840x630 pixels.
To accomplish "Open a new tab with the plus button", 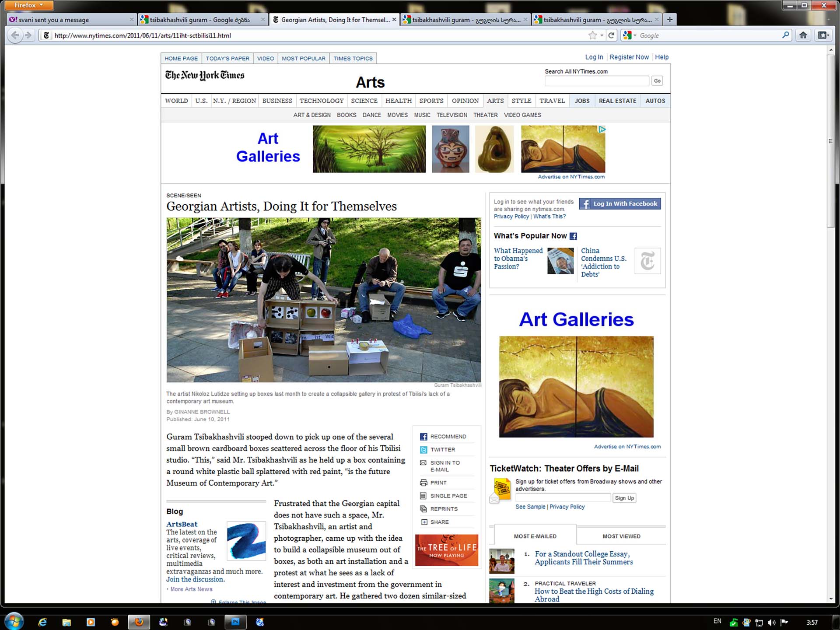I will [669, 19].
